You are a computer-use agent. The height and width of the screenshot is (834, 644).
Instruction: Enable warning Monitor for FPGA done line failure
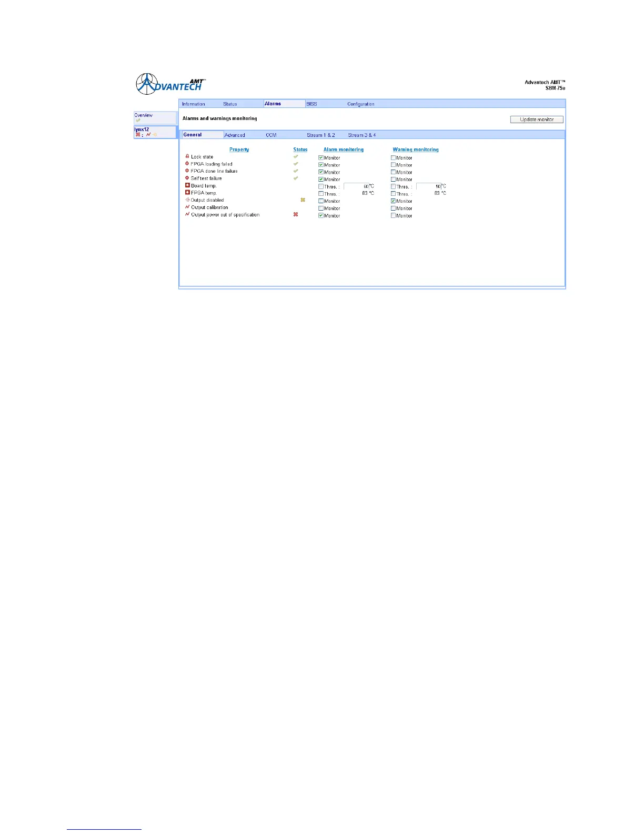pos(393,172)
